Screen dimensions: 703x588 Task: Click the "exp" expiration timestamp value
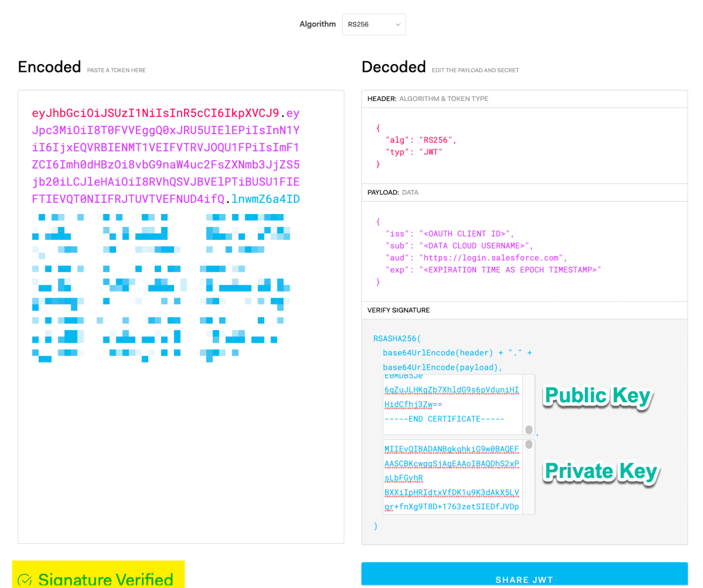coord(510,270)
